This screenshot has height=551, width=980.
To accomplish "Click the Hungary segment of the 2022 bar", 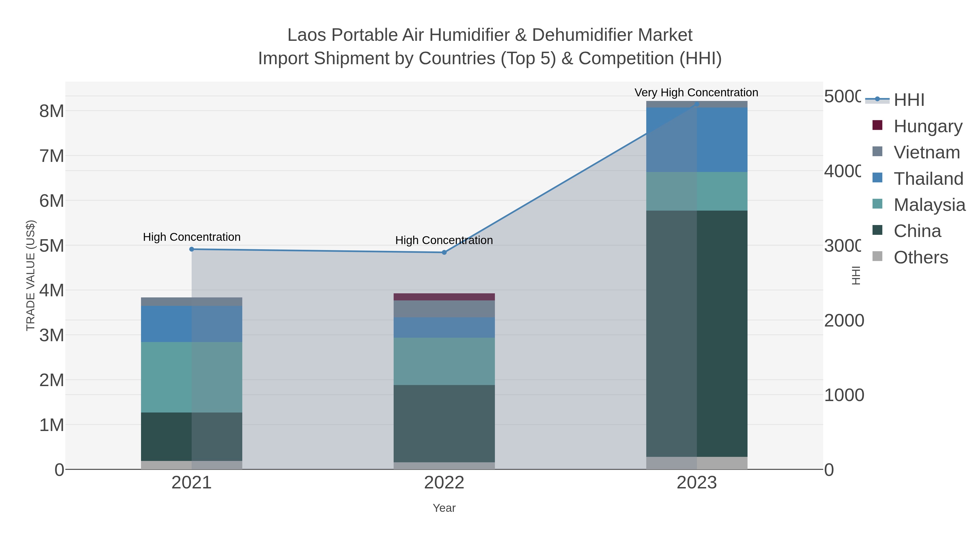I will (x=444, y=297).
